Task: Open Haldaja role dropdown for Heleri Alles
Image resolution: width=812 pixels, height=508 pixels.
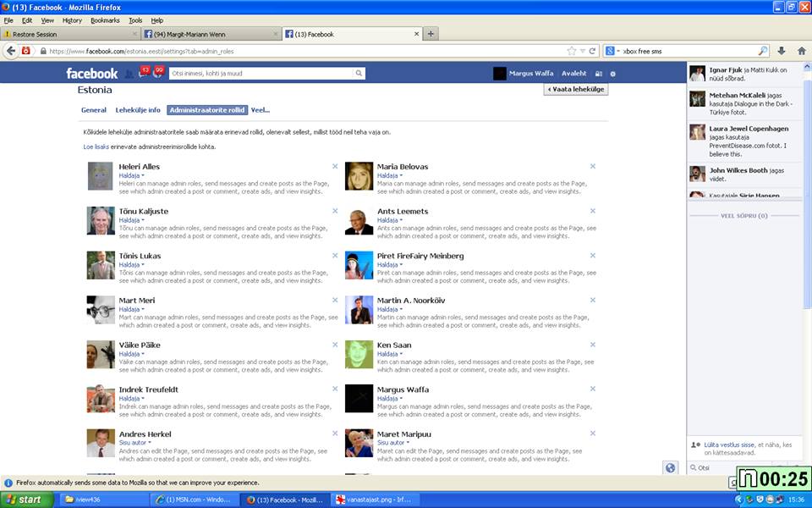Action: point(132,176)
